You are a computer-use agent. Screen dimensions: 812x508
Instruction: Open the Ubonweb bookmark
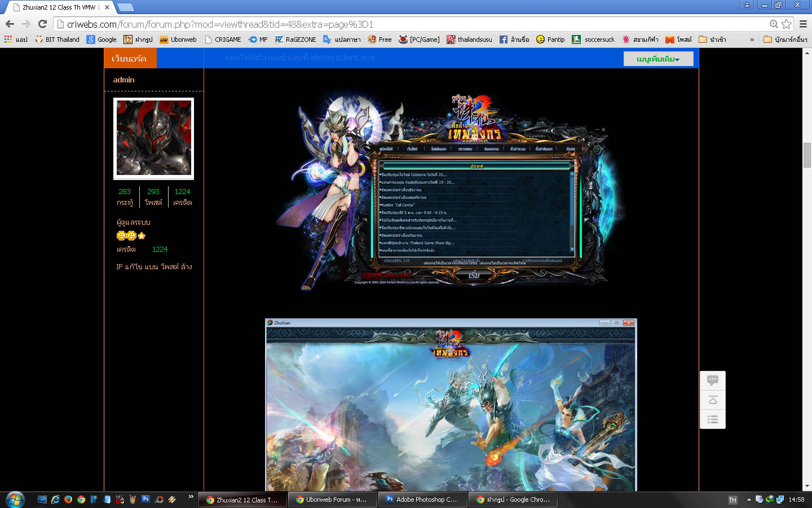tap(178, 40)
